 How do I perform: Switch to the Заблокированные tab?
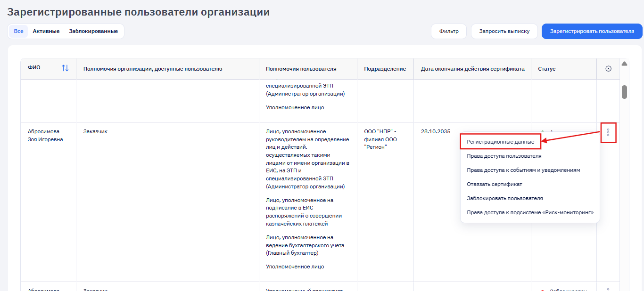(x=93, y=31)
